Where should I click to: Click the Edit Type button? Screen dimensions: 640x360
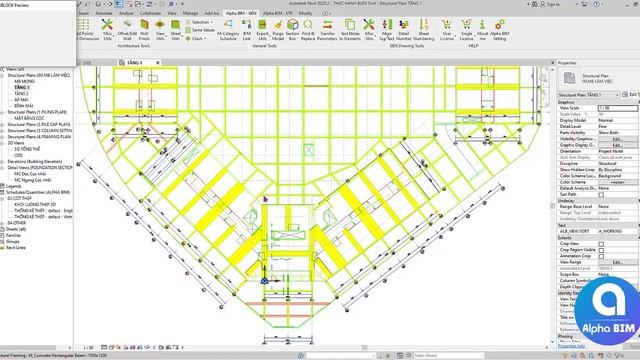coord(631,95)
